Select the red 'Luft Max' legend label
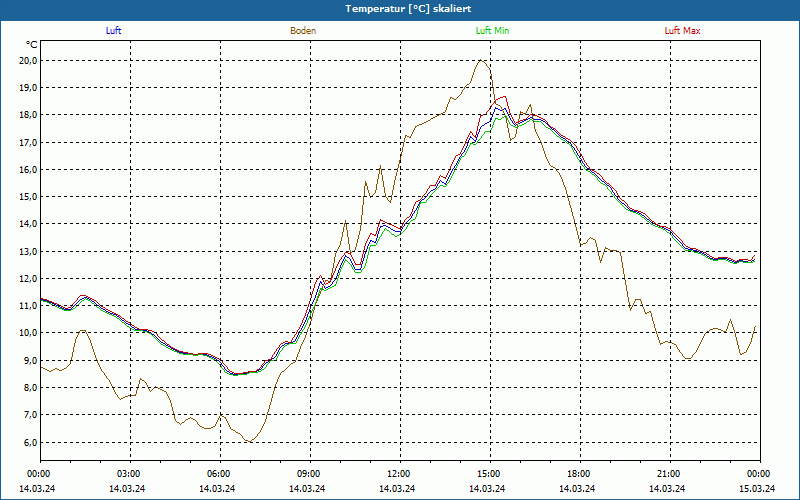This screenshot has width=800, height=500. click(x=682, y=31)
